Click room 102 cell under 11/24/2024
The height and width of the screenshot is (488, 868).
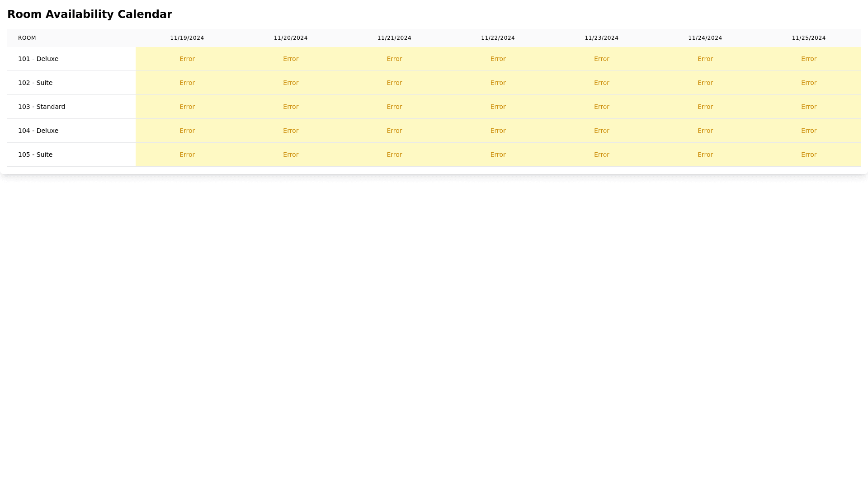tap(705, 83)
